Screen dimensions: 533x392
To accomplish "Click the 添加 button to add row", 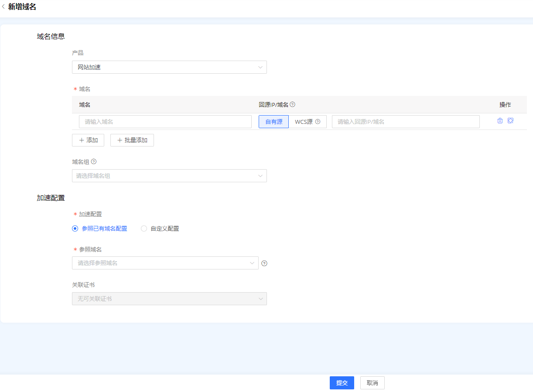I will click(x=88, y=140).
